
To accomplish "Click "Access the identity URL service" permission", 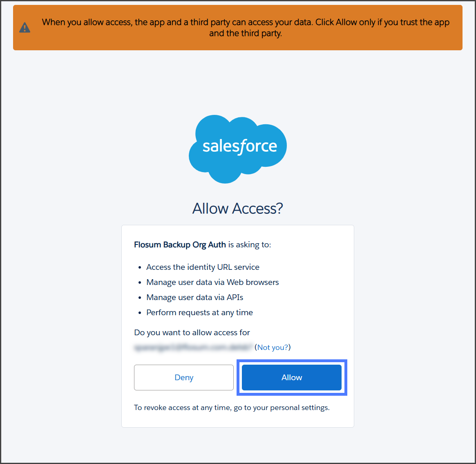I will pyautogui.click(x=203, y=267).
